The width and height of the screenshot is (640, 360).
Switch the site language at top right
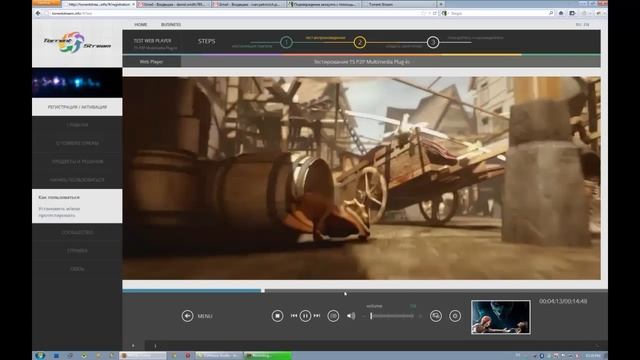coord(582,24)
